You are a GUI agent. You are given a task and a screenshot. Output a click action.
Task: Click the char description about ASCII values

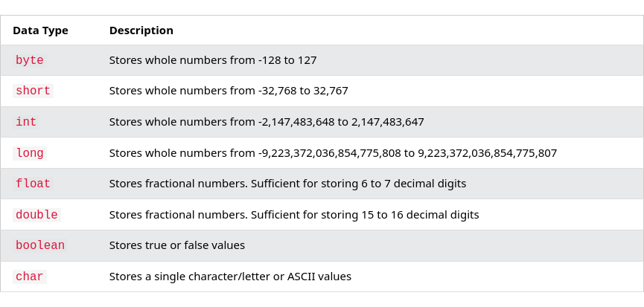pyautogui.click(x=230, y=277)
